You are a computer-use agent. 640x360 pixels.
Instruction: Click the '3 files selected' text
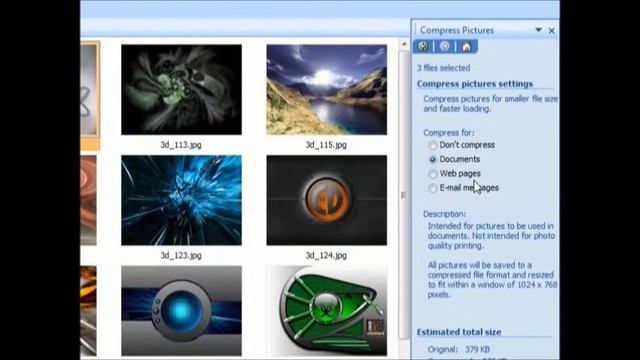point(443,68)
